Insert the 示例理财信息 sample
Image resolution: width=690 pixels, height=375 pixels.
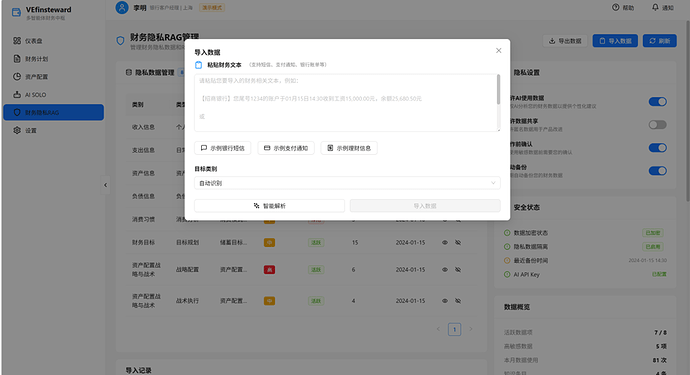(x=349, y=148)
